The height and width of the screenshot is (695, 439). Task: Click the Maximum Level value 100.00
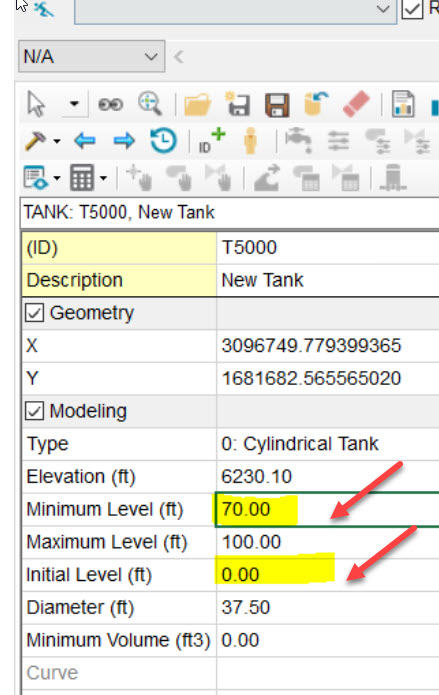[251, 542]
